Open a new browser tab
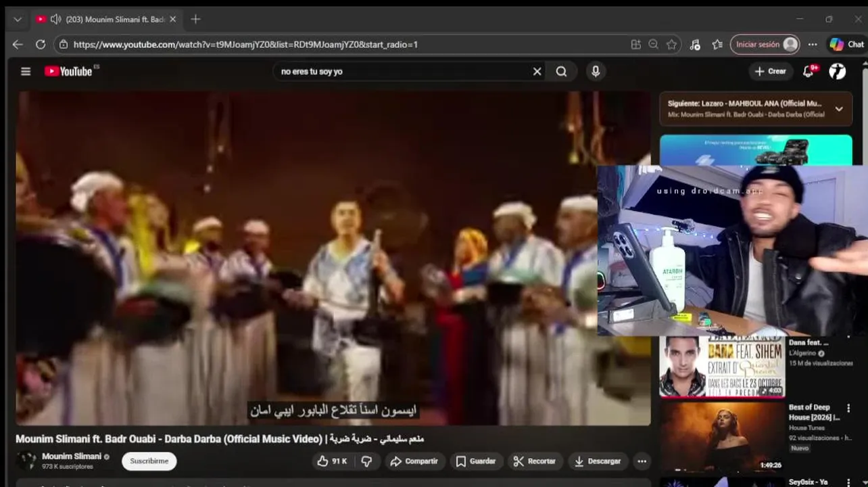The width and height of the screenshot is (868, 487). pos(195,19)
